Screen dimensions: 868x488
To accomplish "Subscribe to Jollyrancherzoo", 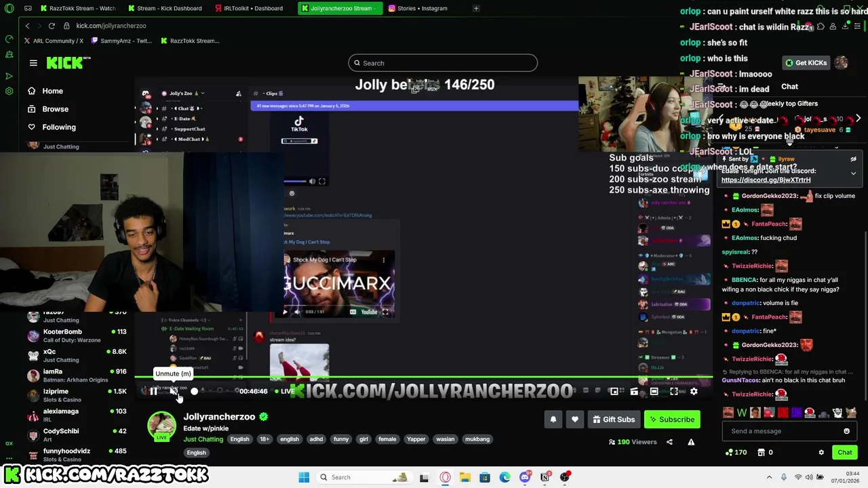I will 672,420.
